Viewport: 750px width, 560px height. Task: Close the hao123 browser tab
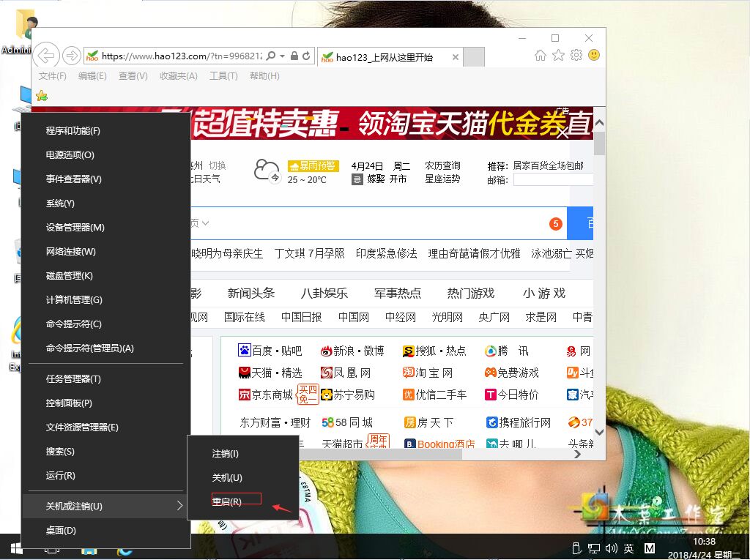click(456, 57)
